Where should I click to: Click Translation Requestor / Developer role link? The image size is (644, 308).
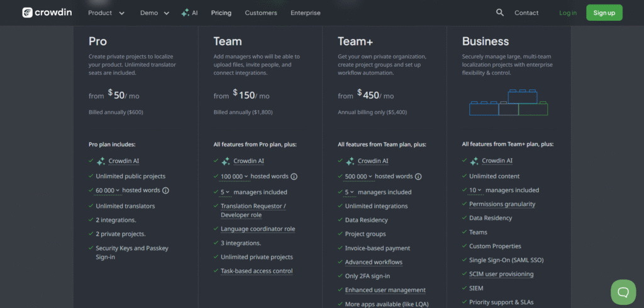coord(253,210)
